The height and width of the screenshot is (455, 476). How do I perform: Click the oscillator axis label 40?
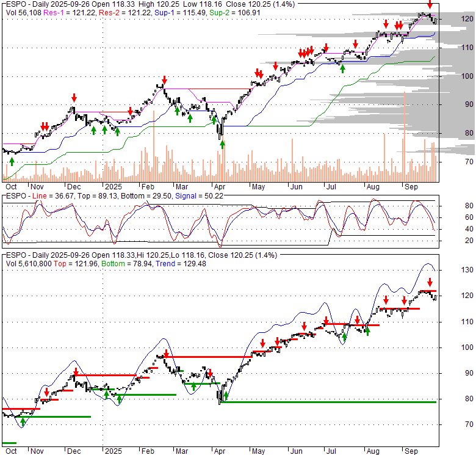pos(469,229)
